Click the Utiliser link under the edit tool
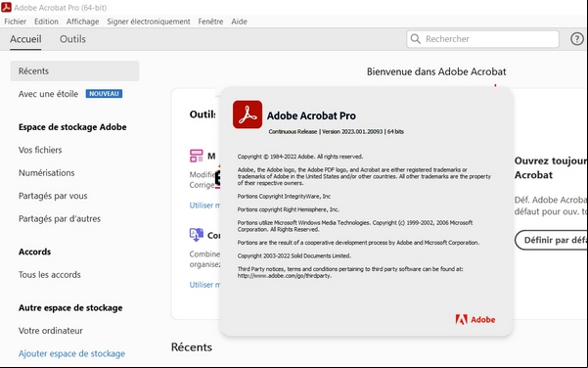Image resolution: width=588 pixels, height=368 pixels. point(204,206)
